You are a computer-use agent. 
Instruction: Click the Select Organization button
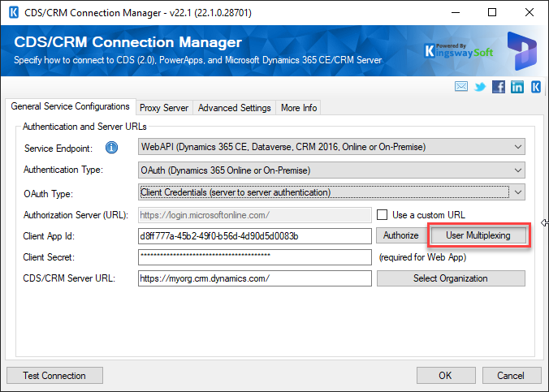451,278
